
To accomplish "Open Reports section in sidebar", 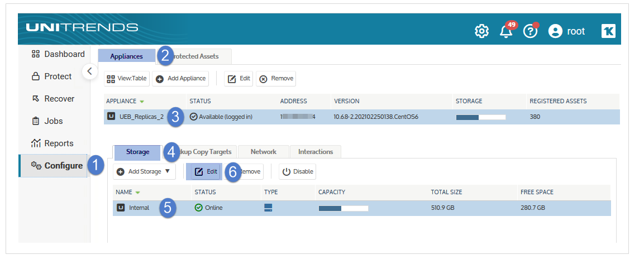I will coord(53,143).
